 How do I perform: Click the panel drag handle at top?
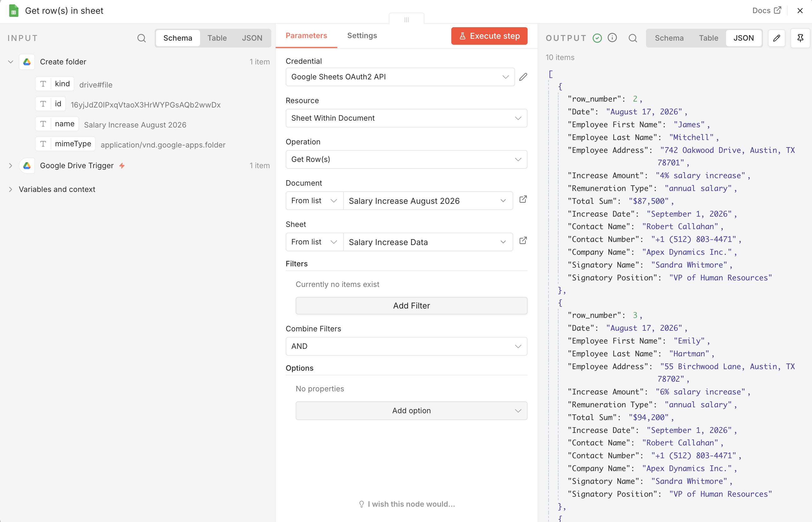pos(406,19)
